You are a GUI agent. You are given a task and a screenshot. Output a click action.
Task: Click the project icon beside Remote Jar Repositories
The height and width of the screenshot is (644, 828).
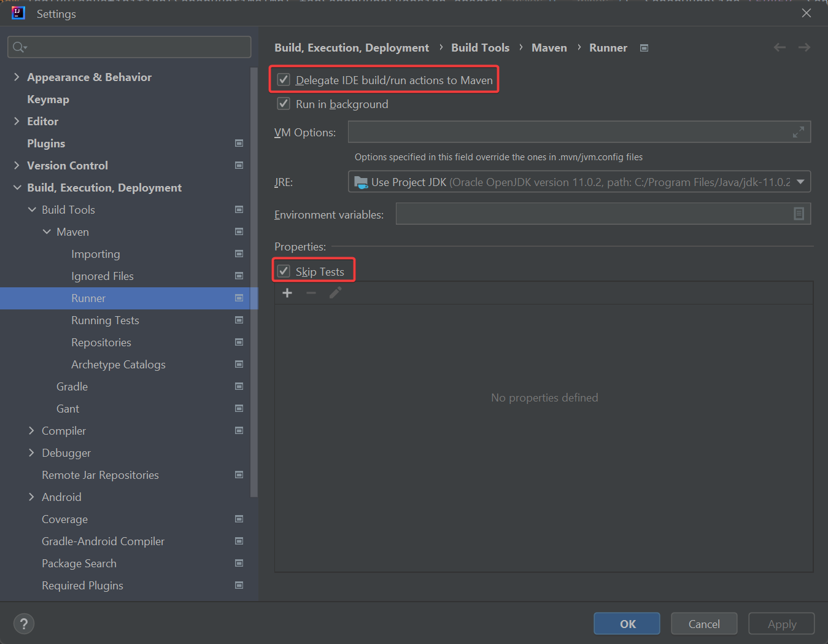pos(239,475)
